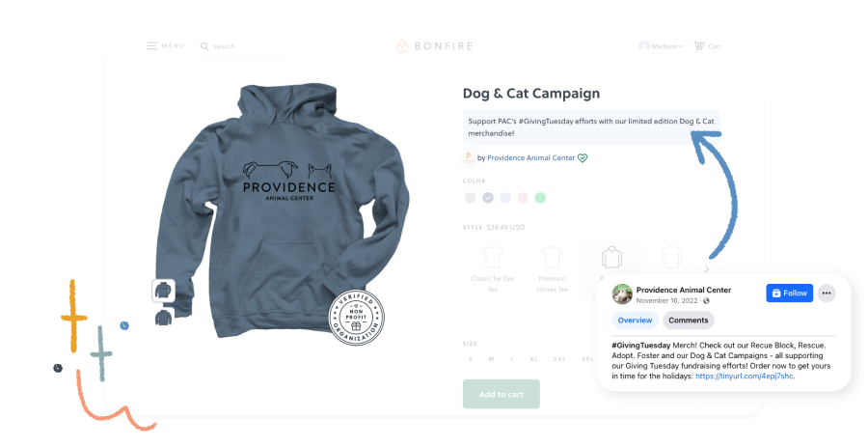Open the hamburger MENU icon

click(x=152, y=46)
